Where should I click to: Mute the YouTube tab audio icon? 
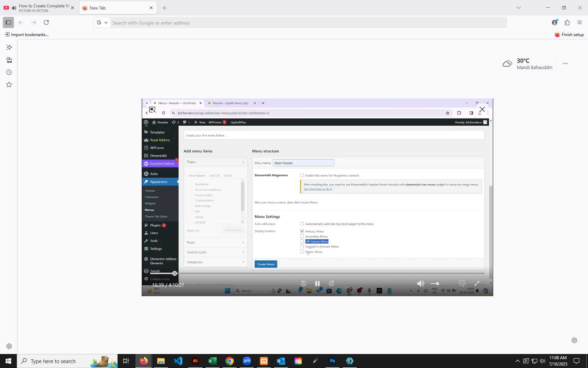14,8
